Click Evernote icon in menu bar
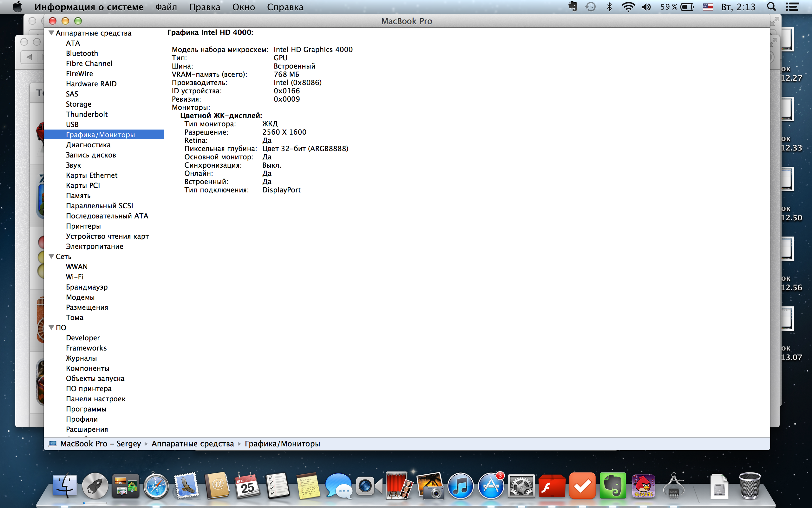Viewport: 812px width, 508px height. [x=573, y=7]
